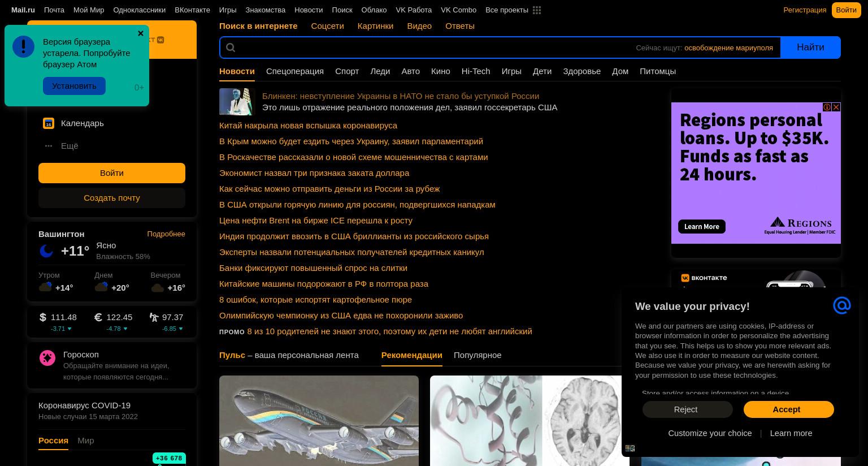
Task: Click Регистрация in top bar
Action: pos(805,10)
